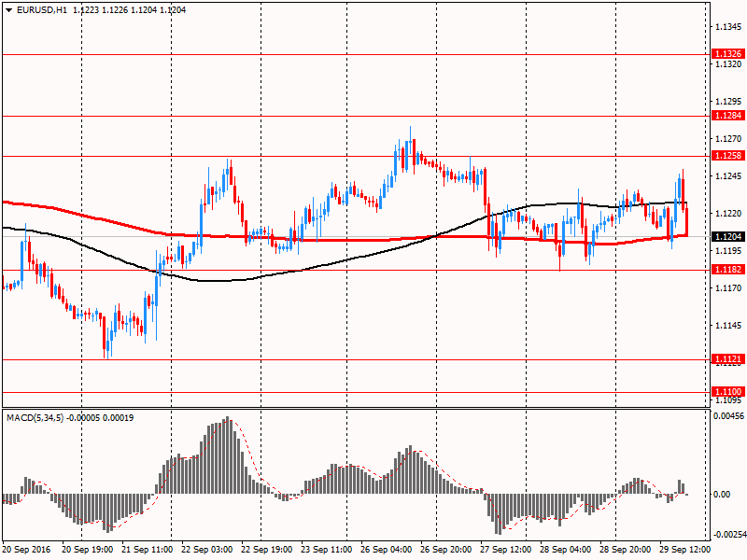The image size is (747, 560).
Task: Select the 1.1284 red price level label
Action: (x=728, y=115)
